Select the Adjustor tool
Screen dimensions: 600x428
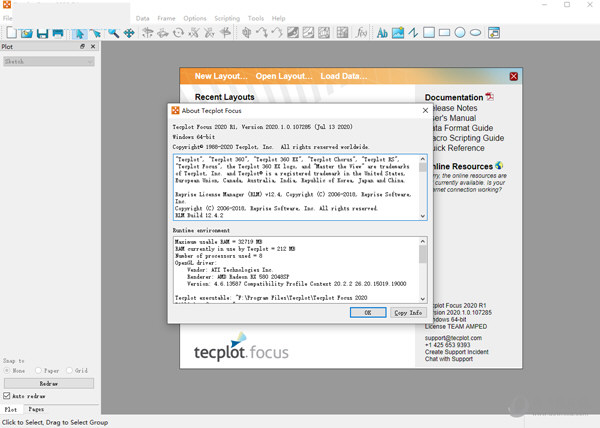(96, 33)
